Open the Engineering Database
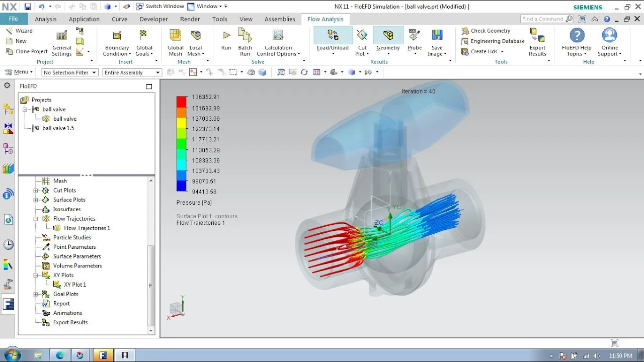Image resolution: width=644 pixels, height=362 pixels. coord(493,41)
